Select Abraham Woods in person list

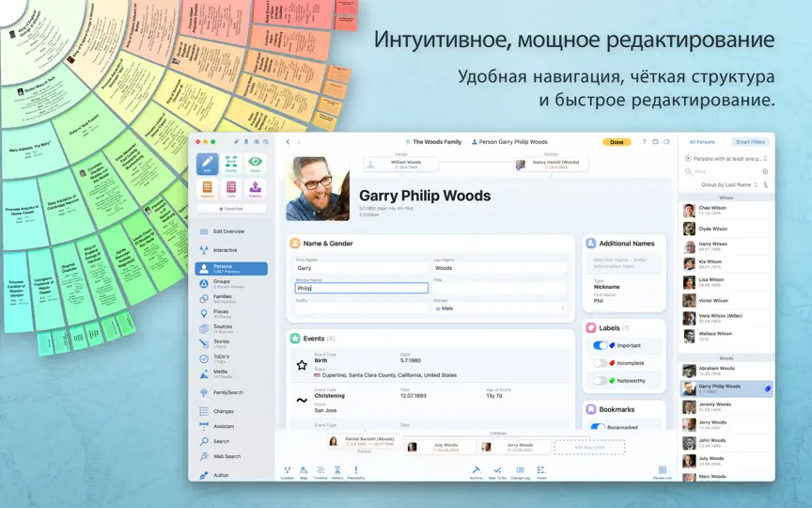pos(726,372)
